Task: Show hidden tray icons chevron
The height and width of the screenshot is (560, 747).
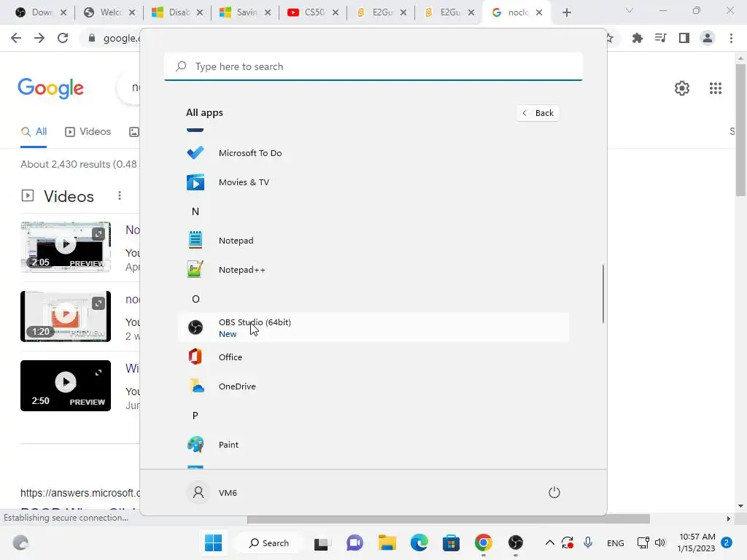Action: tap(549, 542)
